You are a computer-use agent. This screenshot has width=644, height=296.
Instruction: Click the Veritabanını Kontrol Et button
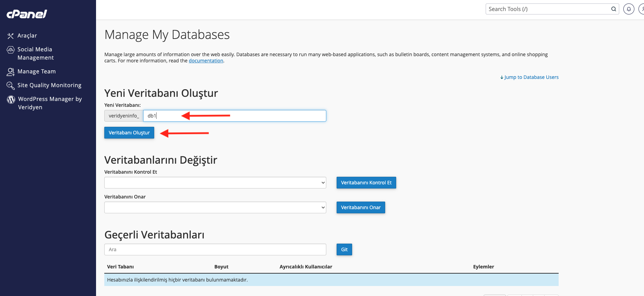coord(366,183)
